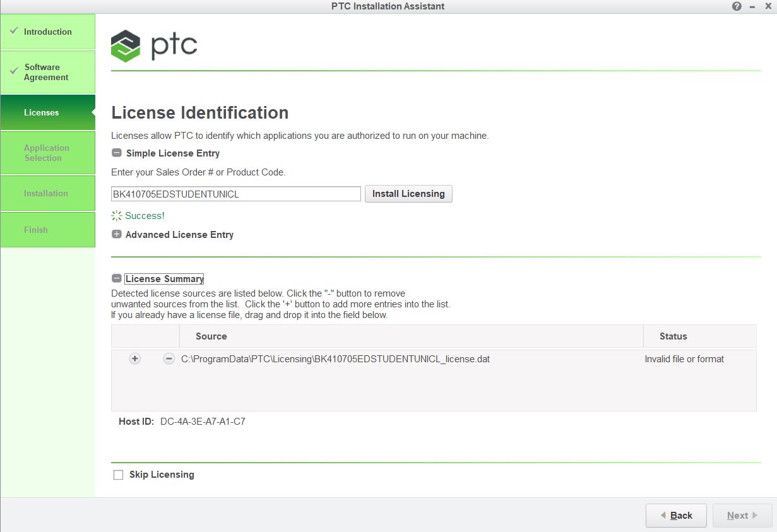Click the plus icon beside the license source

[x=134, y=359]
